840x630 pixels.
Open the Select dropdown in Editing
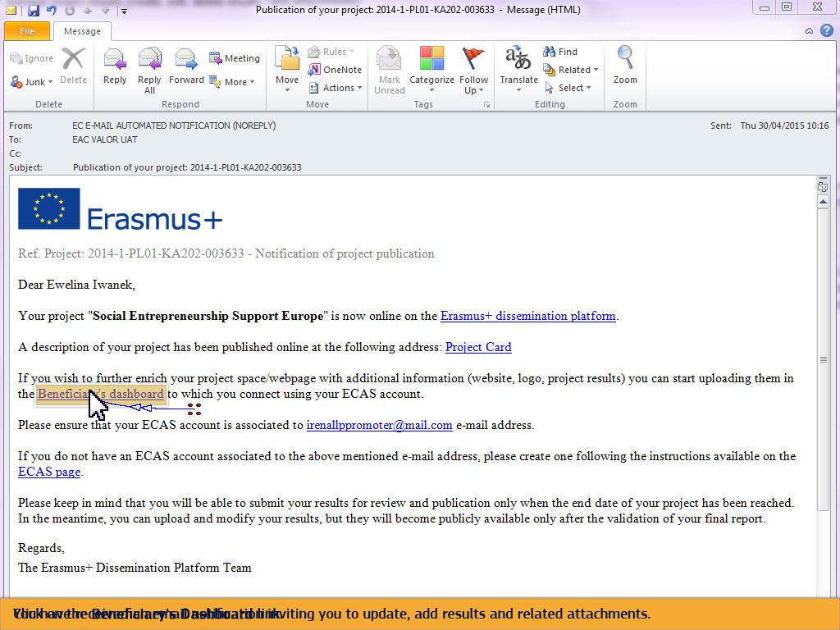coord(568,88)
